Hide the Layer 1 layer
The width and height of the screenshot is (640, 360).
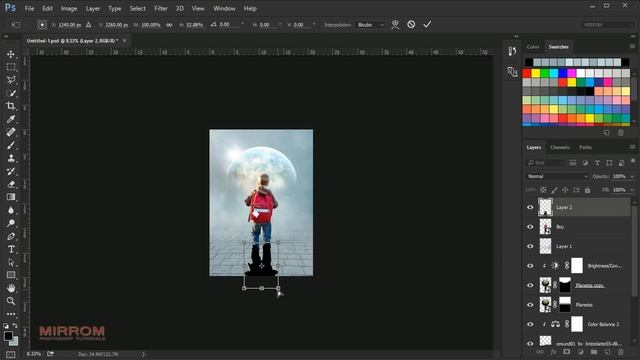[x=530, y=246]
